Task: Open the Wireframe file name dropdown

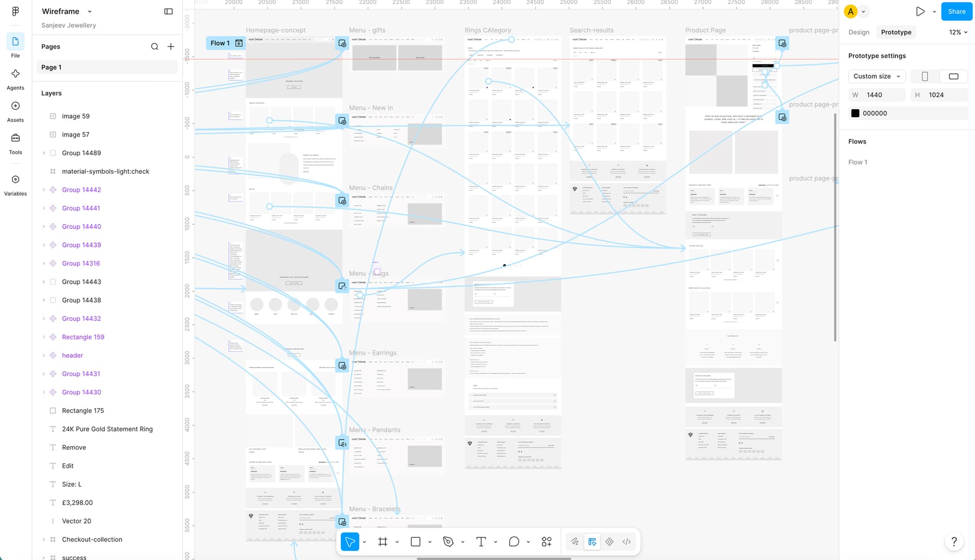Action: 90,11
